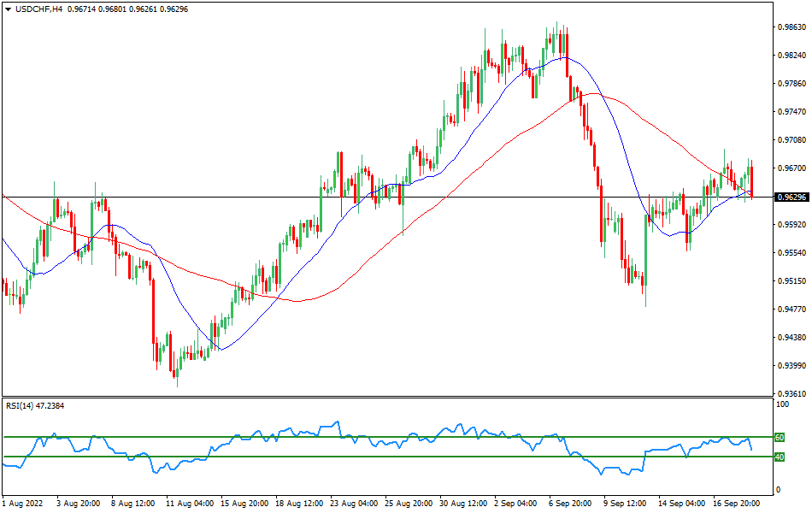Click the 0.93610 price axis label
The height and width of the screenshot is (513, 812).
point(791,394)
